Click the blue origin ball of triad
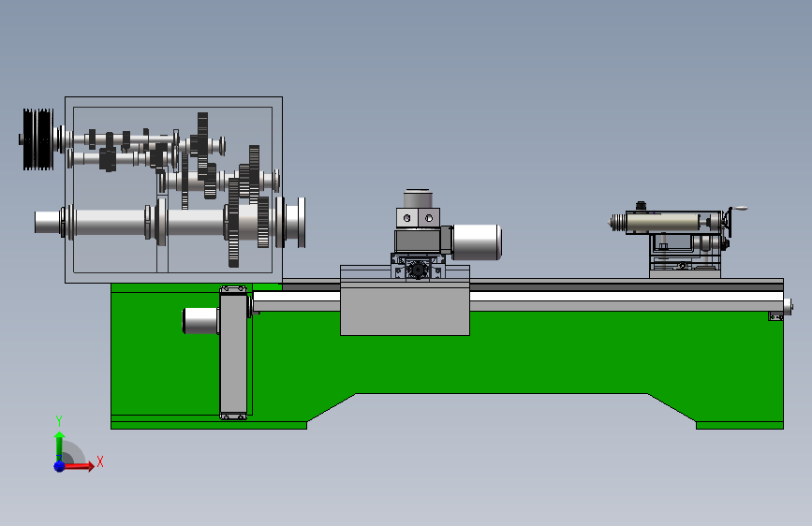Viewport: 812px width, 526px height. (x=60, y=466)
